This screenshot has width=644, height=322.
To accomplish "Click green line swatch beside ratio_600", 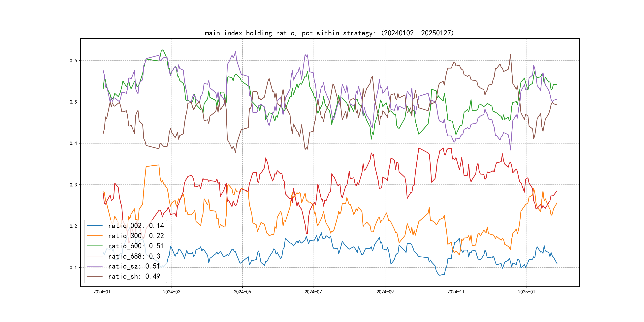I will click(x=95, y=246).
